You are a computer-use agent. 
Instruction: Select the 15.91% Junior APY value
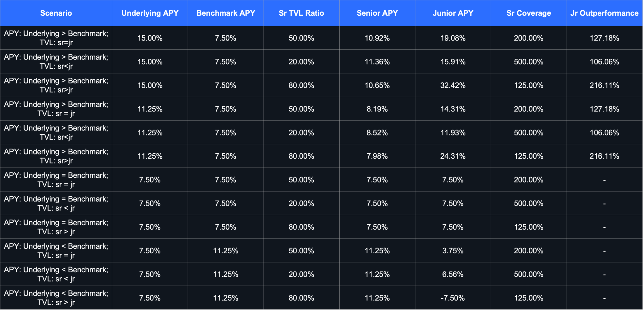pyautogui.click(x=453, y=62)
